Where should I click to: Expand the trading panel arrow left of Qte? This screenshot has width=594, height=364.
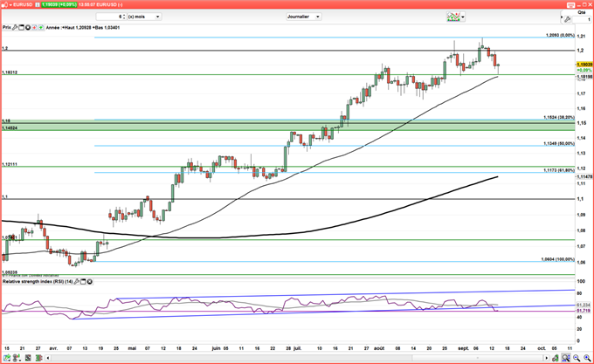coord(562,17)
